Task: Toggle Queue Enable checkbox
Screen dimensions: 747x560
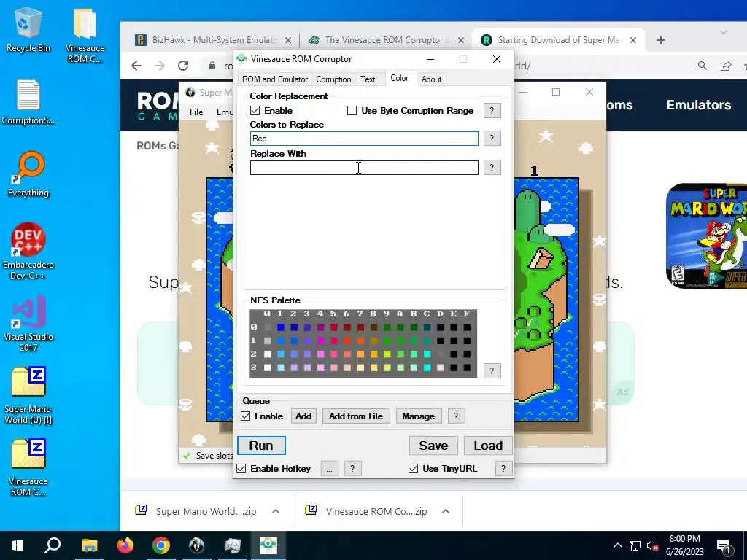Action: pos(245,416)
